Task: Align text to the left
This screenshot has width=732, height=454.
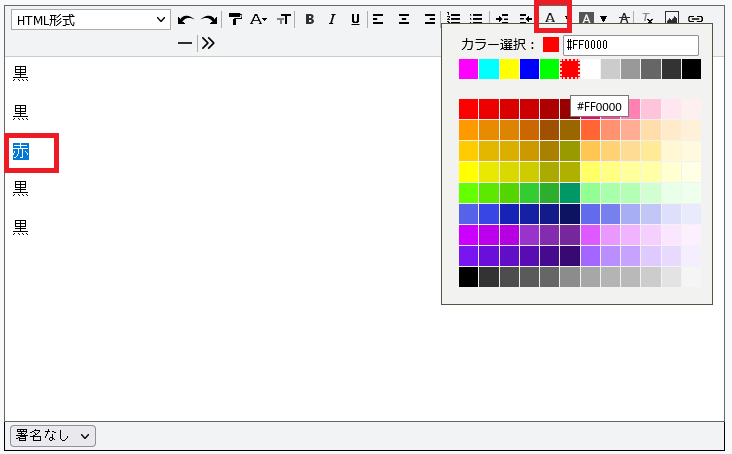Action: [378, 19]
